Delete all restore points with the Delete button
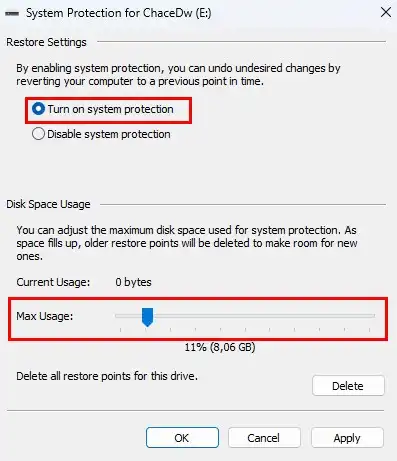The image size is (397, 461). point(348,386)
